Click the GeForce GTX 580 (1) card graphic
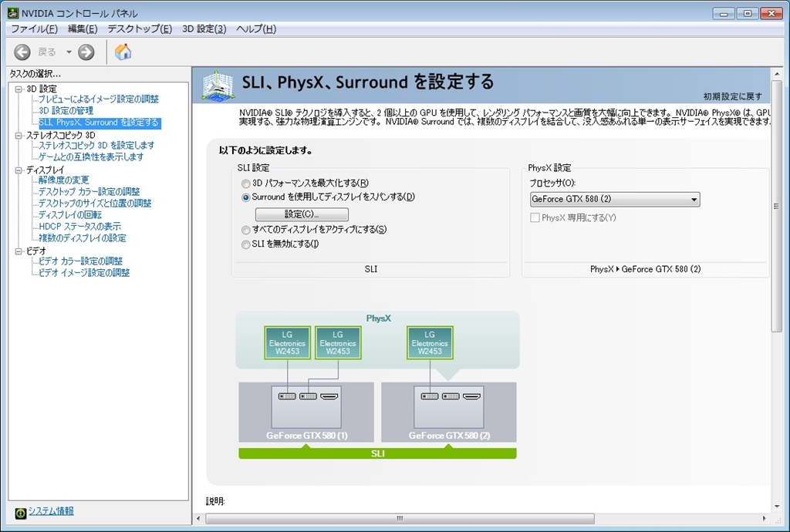 [x=306, y=413]
